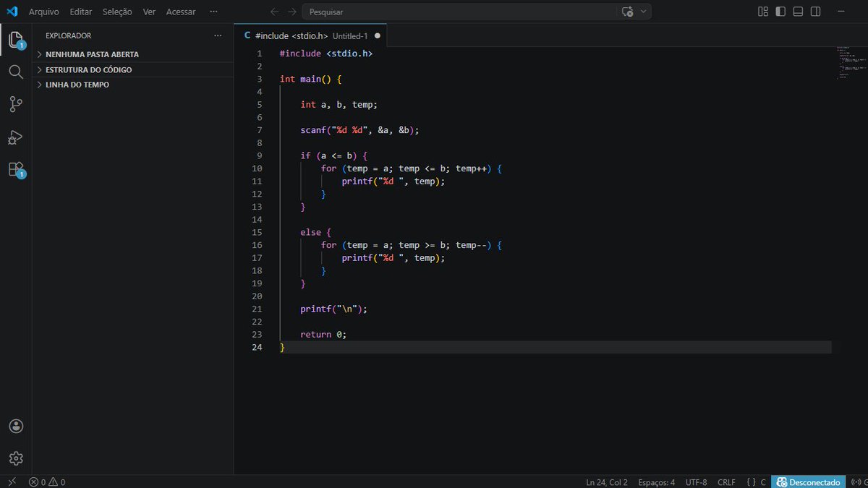The width and height of the screenshot is (868, 488).
Task: Open the Ver menu
Action: tap(149, 12)
